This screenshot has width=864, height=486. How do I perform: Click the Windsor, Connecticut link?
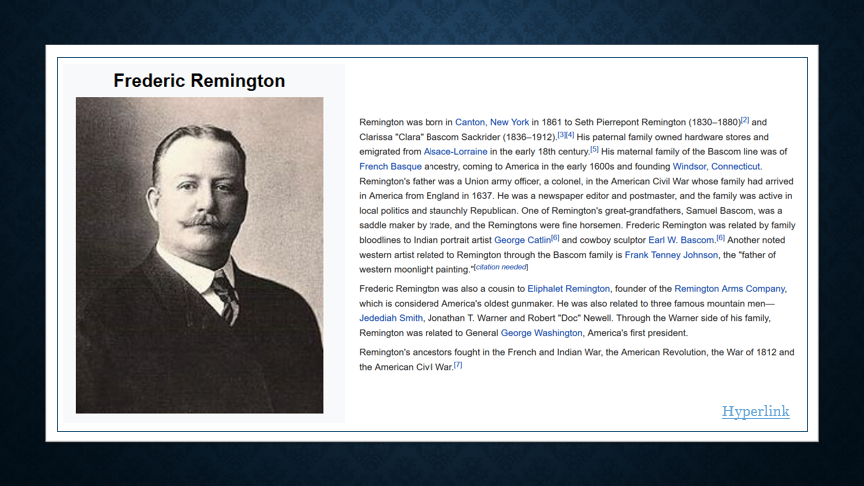tap(717, 166)
